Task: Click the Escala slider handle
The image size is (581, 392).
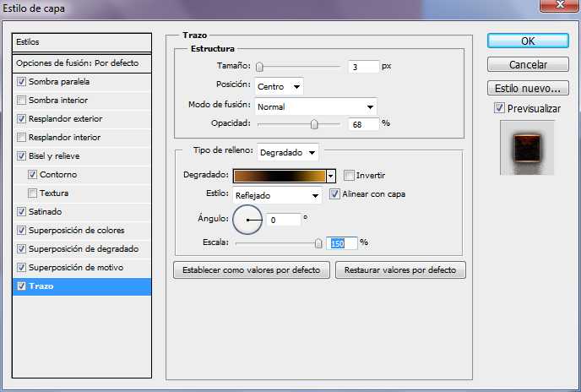Action: [x=318, y=243]
